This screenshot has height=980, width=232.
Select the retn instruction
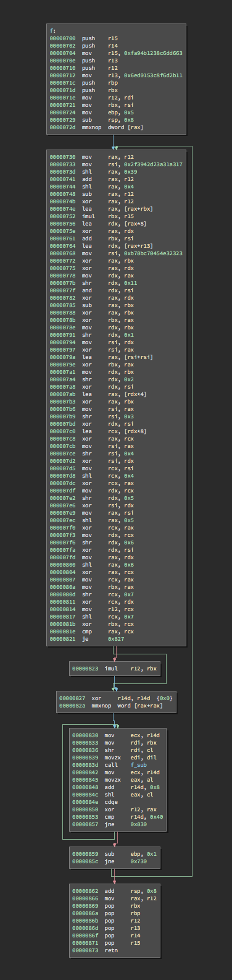click(x=111, y=950)
